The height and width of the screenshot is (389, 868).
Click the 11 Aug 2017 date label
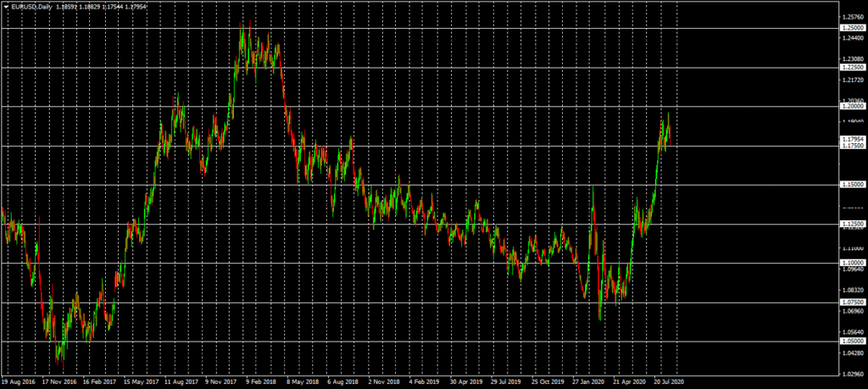pos(181,382)
